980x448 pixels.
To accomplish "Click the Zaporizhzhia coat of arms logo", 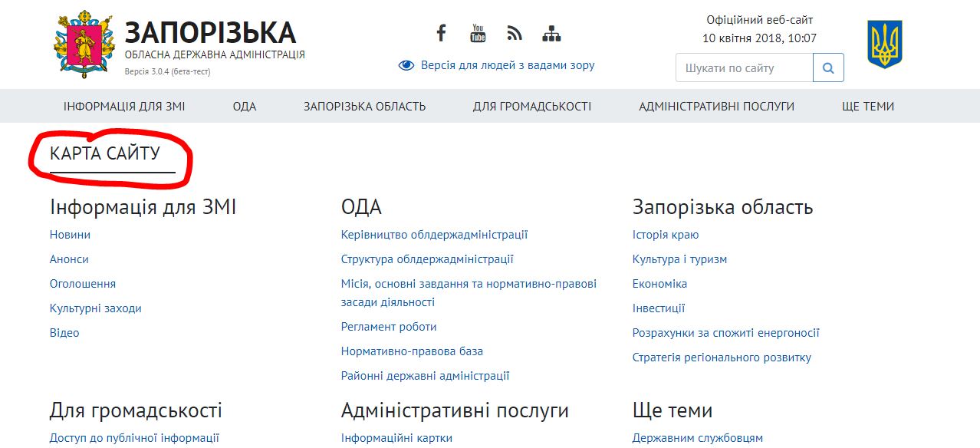I will pos(83,45).
